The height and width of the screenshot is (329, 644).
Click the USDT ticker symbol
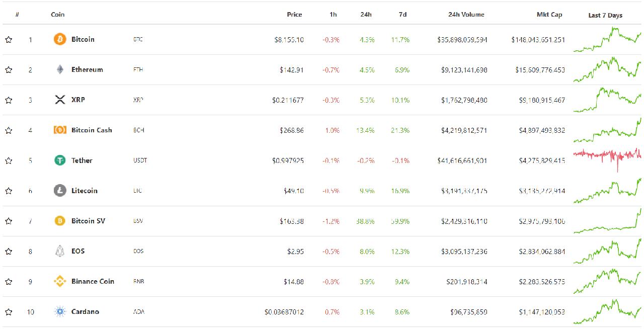140,160
